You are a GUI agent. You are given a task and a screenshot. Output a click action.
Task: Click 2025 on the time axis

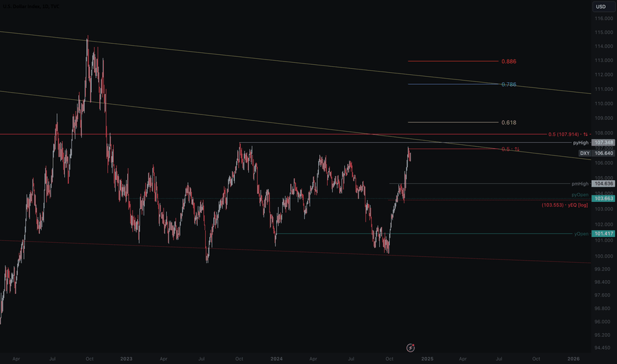427,359
